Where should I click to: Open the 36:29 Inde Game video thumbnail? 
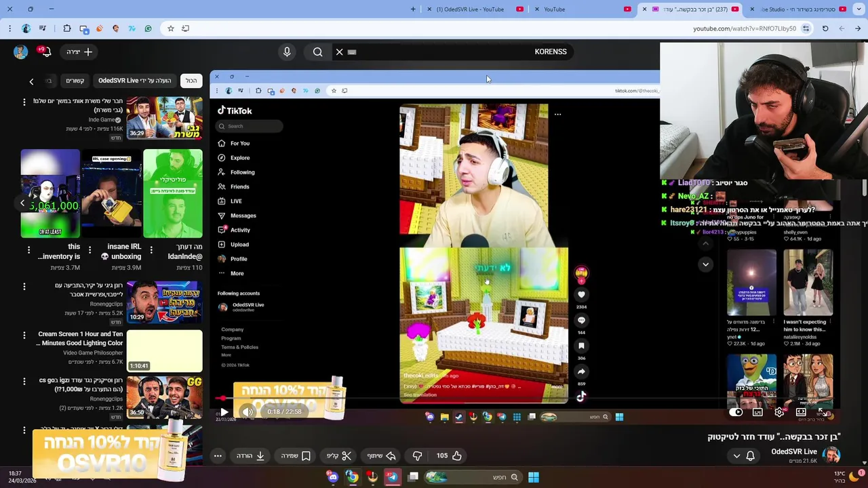click(164, 118)
